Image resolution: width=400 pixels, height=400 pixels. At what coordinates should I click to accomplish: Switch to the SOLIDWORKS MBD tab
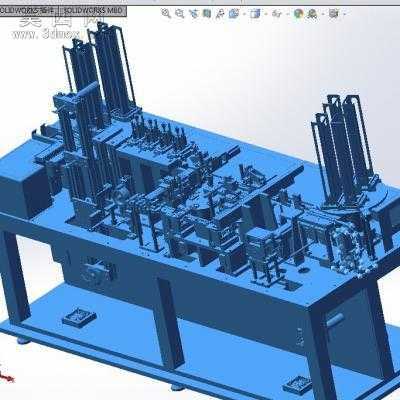point(93,11)
